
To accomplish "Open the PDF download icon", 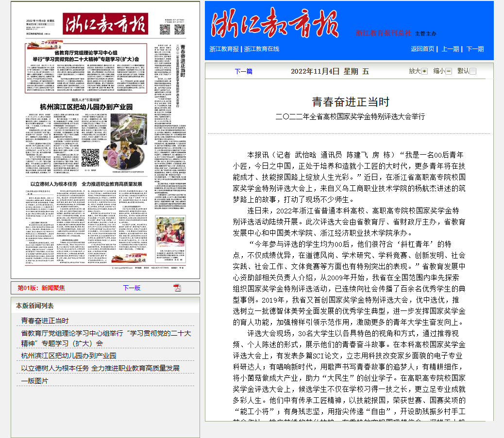I will pyautogui.click(x=177, y=288).
